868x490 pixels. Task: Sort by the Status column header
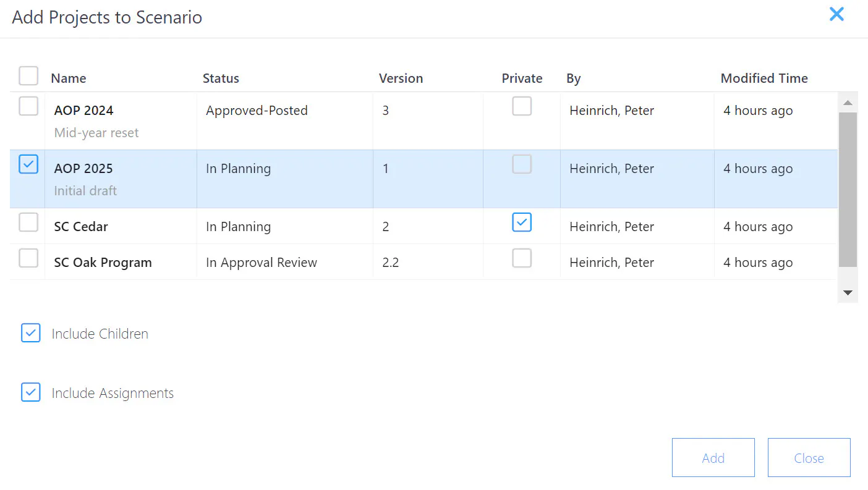point(221,78)
